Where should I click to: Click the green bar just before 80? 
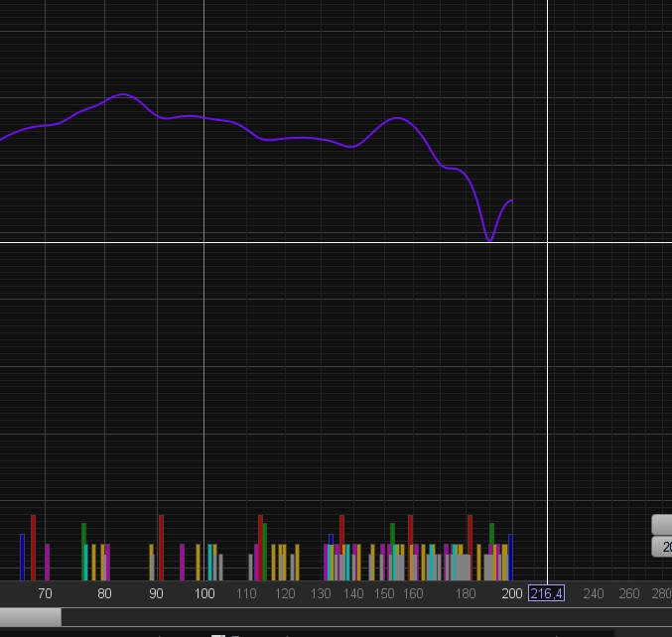(x=83, y=552)
